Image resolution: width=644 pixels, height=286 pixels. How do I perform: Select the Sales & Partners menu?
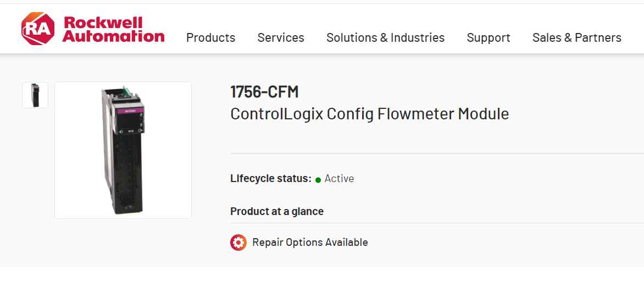click(577, 37)
